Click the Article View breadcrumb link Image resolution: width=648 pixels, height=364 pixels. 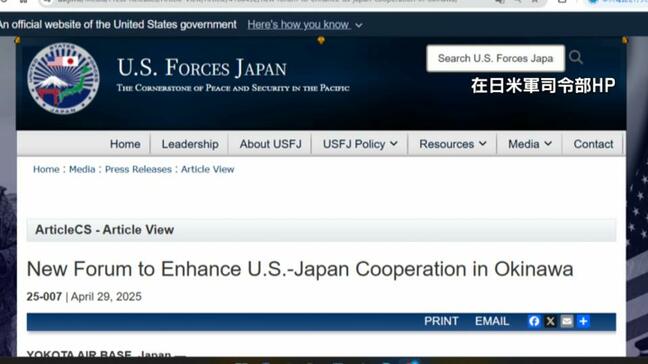[x=207, y=169]
